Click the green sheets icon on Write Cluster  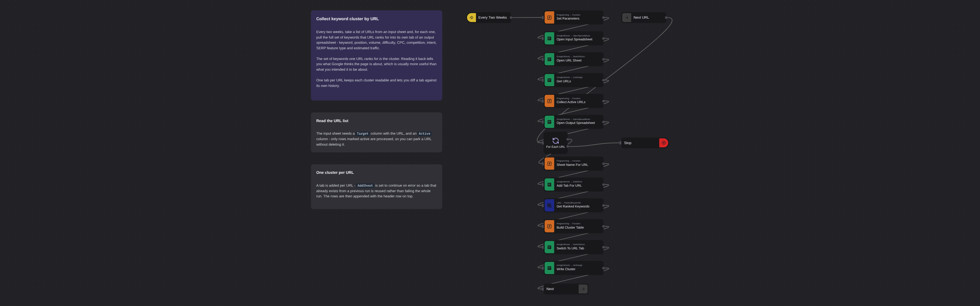point(549,268)
